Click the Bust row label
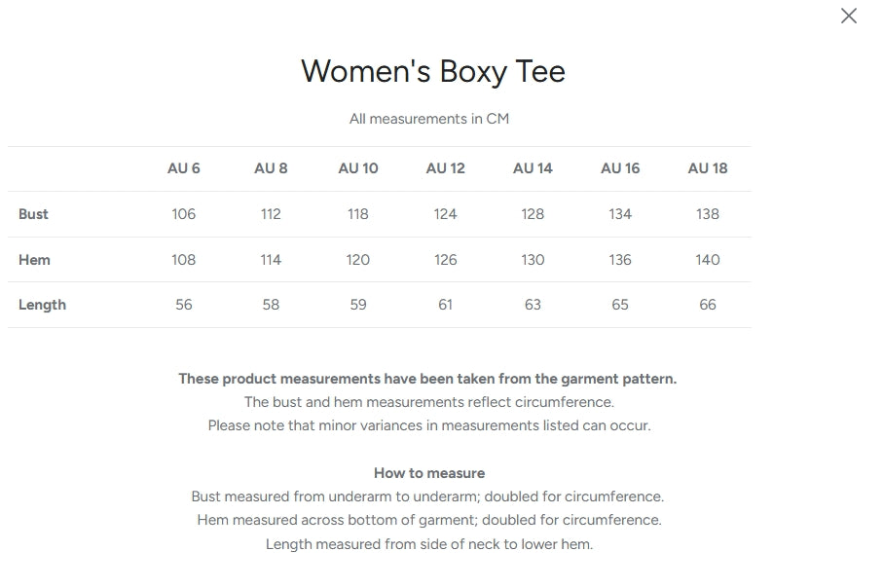This screenshot has height=588, width=883. coord(33,214)
